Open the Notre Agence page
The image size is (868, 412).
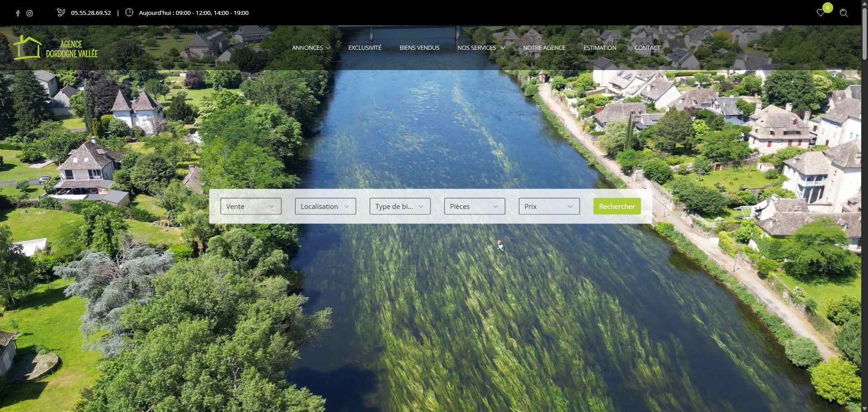(544, 47)
